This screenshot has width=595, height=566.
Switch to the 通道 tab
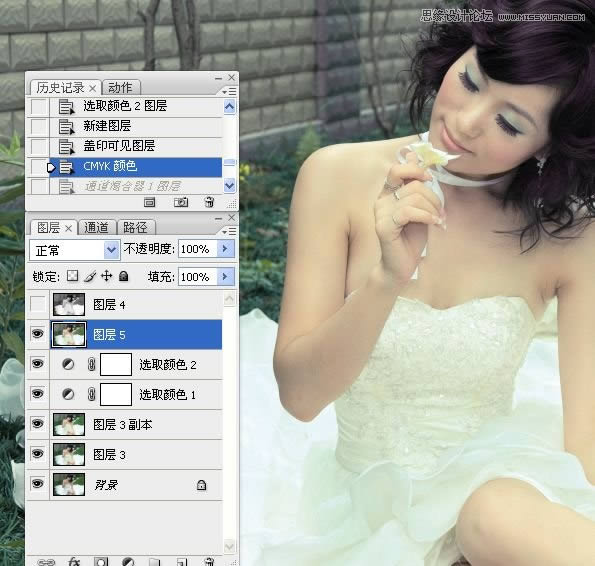pos(96,228)
